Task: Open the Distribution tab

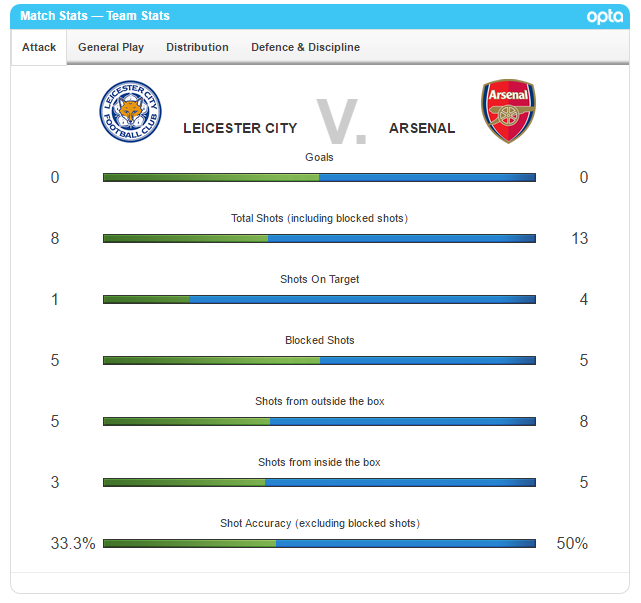Action: (x=197, y=47)
